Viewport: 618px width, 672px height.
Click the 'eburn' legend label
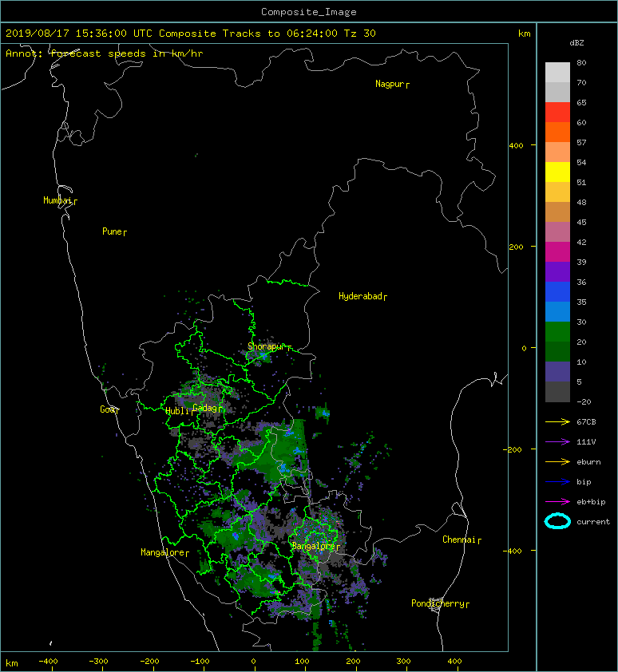tap(588, 462)
